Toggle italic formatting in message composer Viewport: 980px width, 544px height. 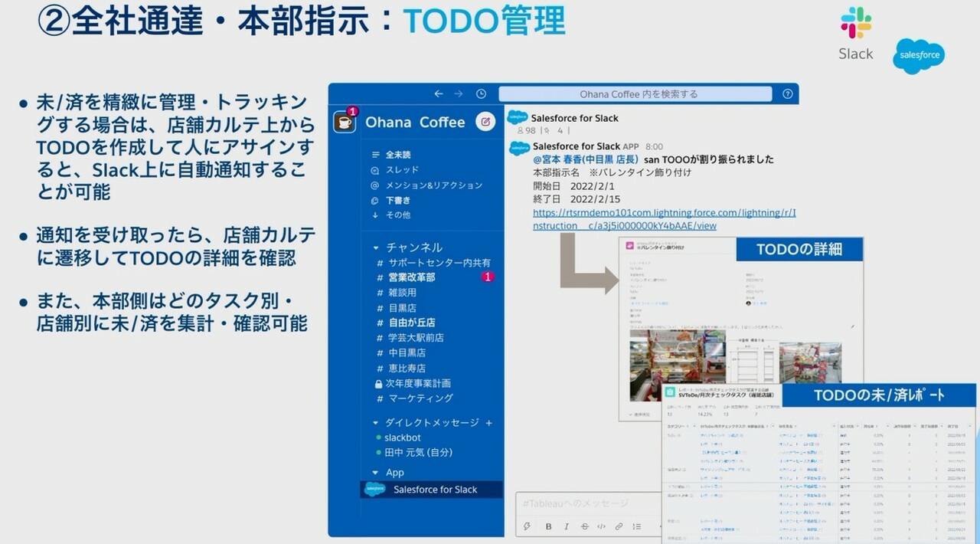(x=567, y=526)
